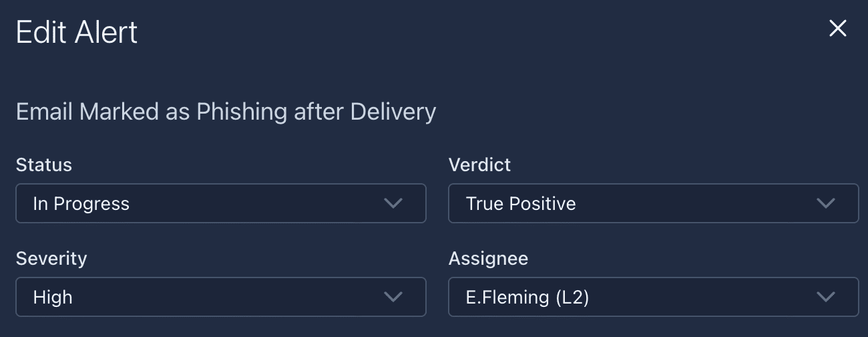Click the 'High' severity value
This screenshot has width=868, height=337.
[x=53, y=298]
